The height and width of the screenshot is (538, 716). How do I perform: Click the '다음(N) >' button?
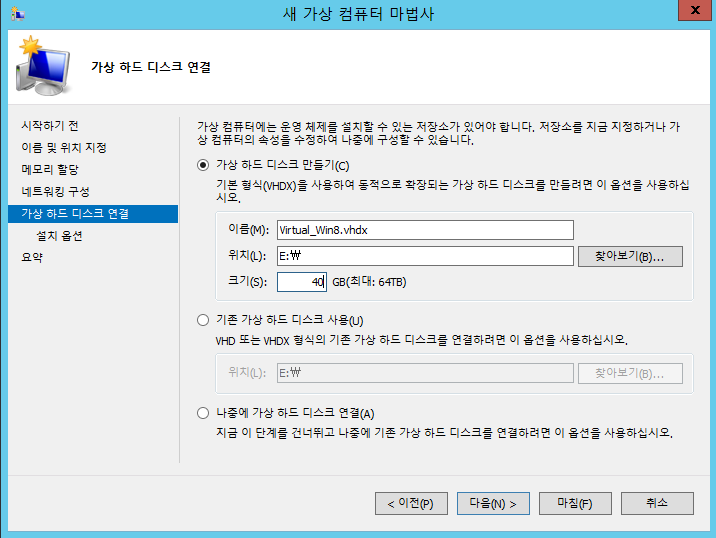(x=493, y=503)
